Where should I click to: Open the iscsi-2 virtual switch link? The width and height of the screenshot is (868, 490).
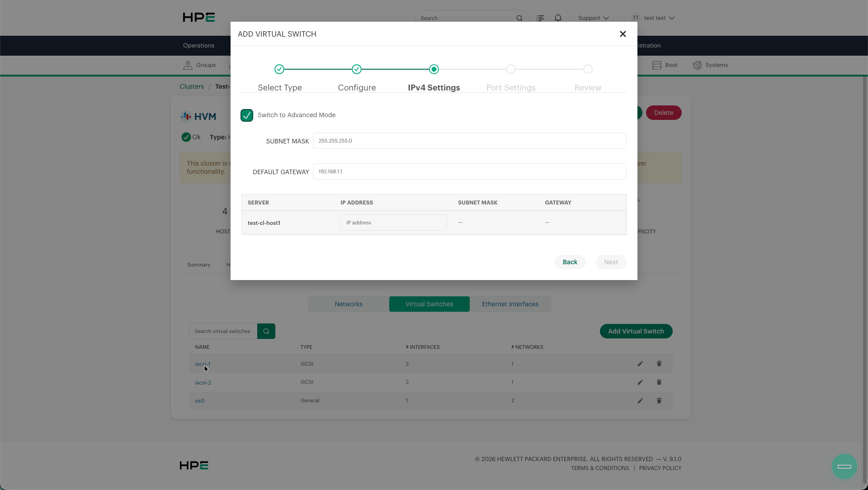[203, 383]
